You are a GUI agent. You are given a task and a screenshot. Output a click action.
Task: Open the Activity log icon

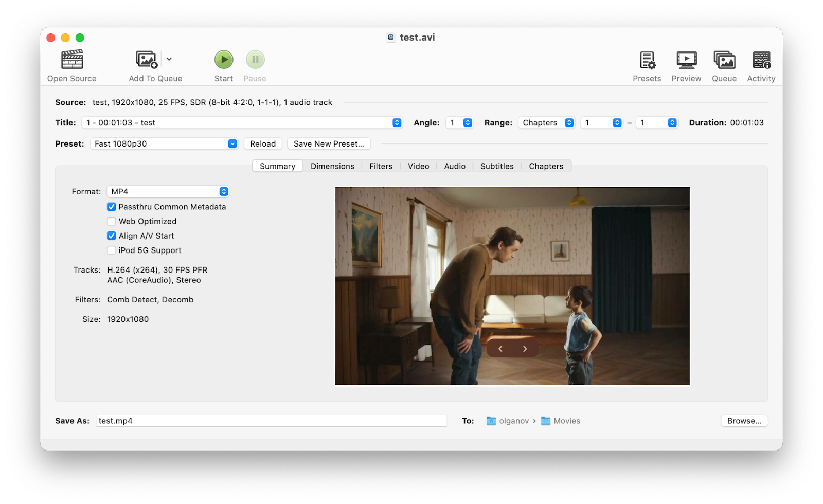pyautogui.click(x=761, y=61)
